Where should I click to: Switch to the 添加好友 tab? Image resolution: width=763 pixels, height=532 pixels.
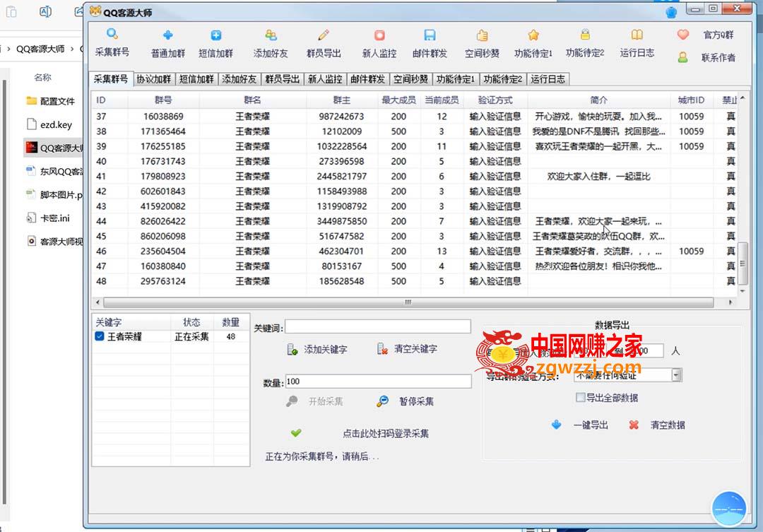pos(239,79)
